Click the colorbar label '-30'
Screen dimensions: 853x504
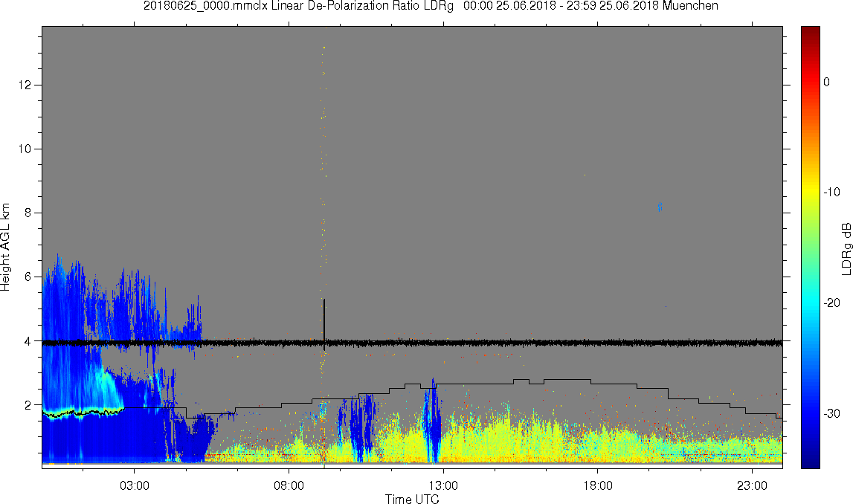coord(831,414)
